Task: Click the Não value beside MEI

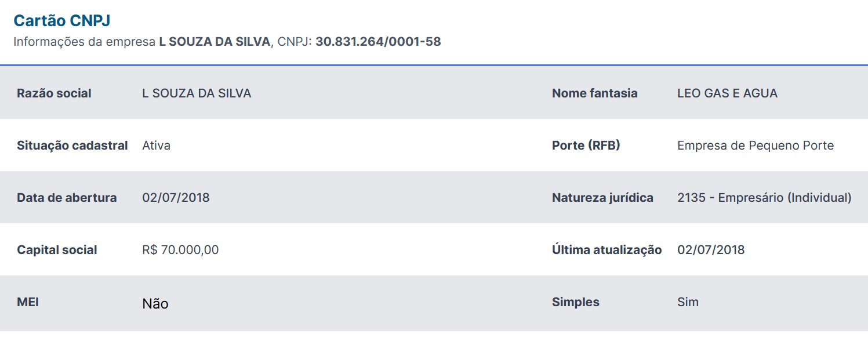Action: point(155,303)
